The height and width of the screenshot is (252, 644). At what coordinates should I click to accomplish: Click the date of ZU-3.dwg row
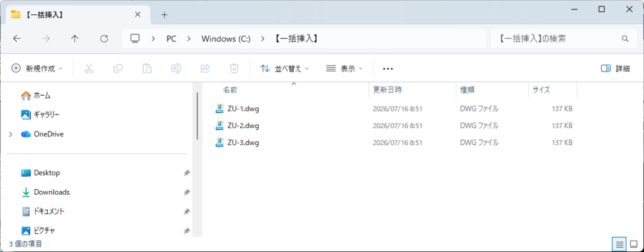(x=397, y=143)
